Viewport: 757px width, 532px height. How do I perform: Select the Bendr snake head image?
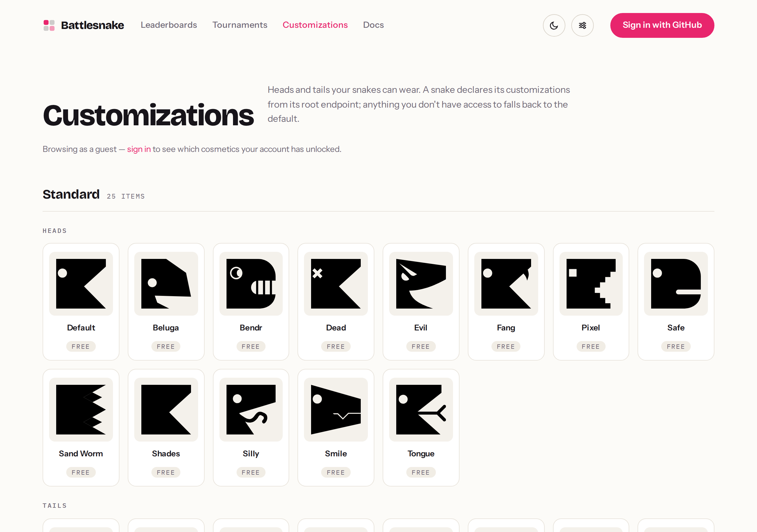coord(251,283)
